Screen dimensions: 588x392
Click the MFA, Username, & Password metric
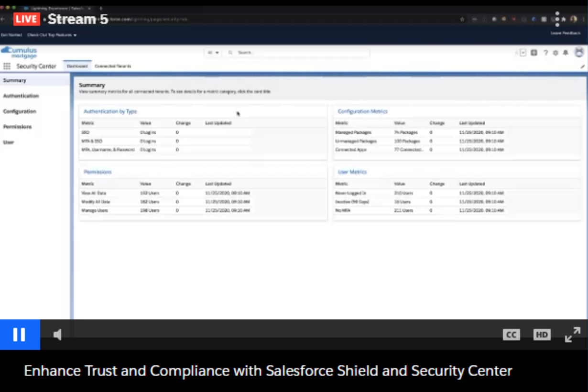tap(108, 150)
